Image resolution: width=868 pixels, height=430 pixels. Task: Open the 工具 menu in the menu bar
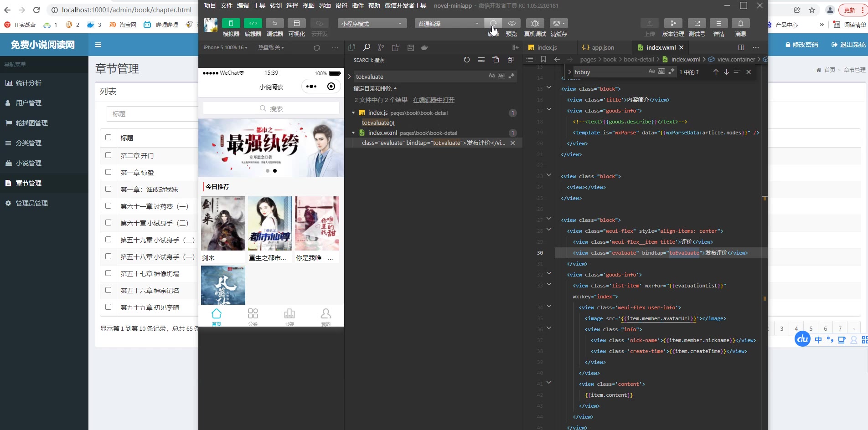[x=259, y=5]
